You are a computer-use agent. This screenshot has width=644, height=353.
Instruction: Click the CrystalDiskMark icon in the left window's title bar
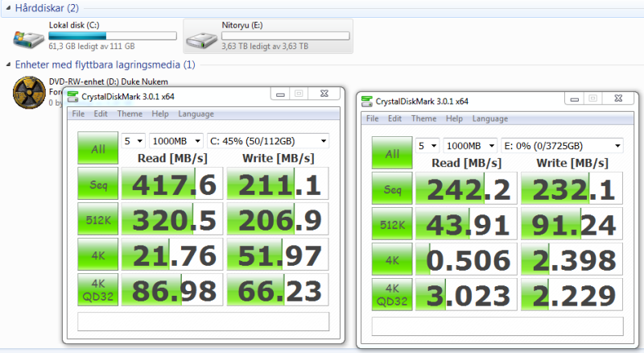click(x=72, y=97)
